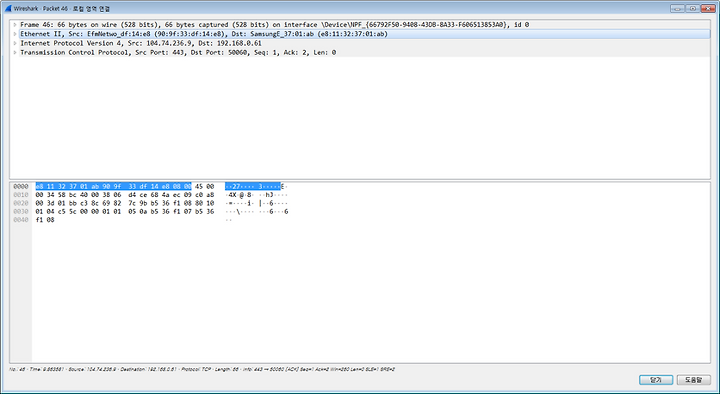Click hex offset 0020 in byte pane
Screen dimensions: 720x394
pos(21,203)
